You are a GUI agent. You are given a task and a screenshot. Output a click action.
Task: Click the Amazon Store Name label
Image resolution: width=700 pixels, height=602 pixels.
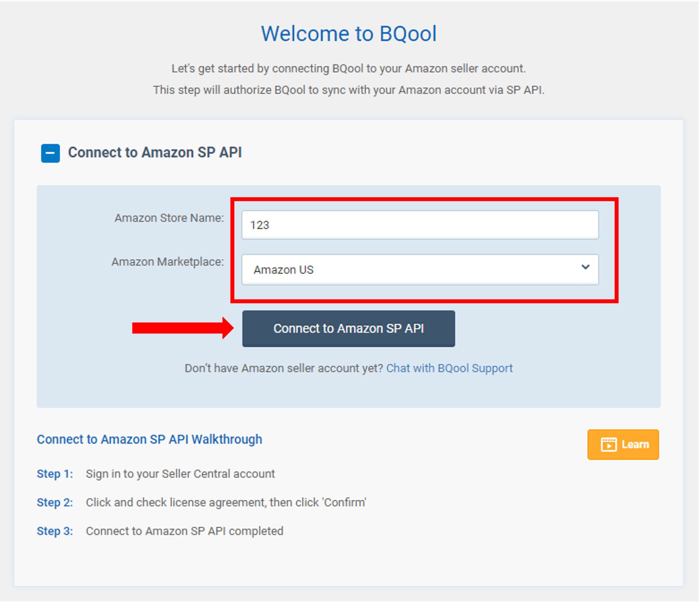pyautogui.click(x=169, y=218)
